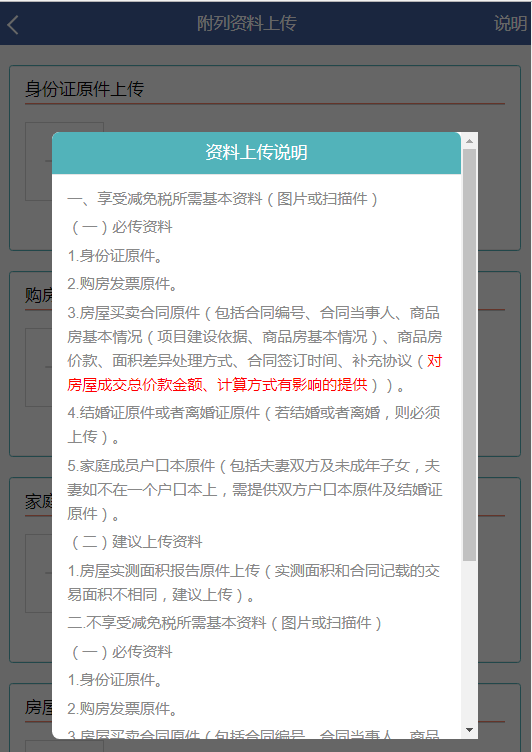
Task: Click the scrollbar up arrow
Action: pyautogui.click(x=469, y=141)
